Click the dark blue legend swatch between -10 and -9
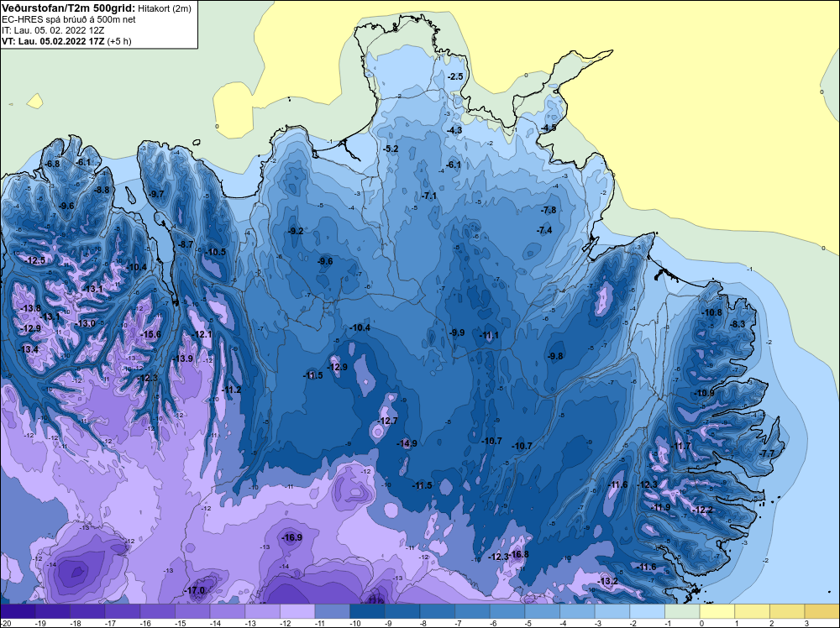This screenshot has height=628, width=840. pyautogui.click(x=367, y=611)
